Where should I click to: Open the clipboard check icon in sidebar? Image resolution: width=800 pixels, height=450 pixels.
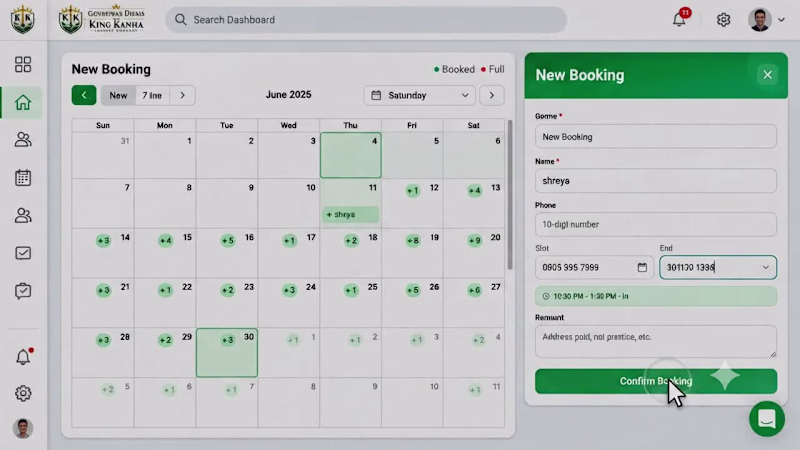point(23,291)
